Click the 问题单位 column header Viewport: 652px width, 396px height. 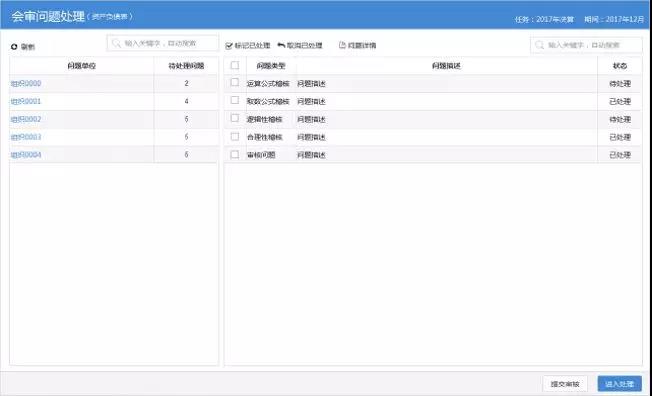tap(82, 66)
